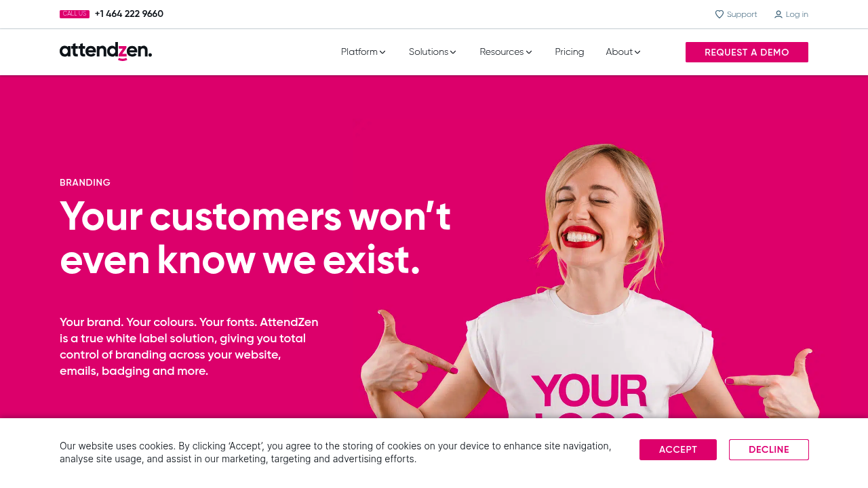Open the Platform menu label
Screen dimensions: 868x488
coord(359,52)
